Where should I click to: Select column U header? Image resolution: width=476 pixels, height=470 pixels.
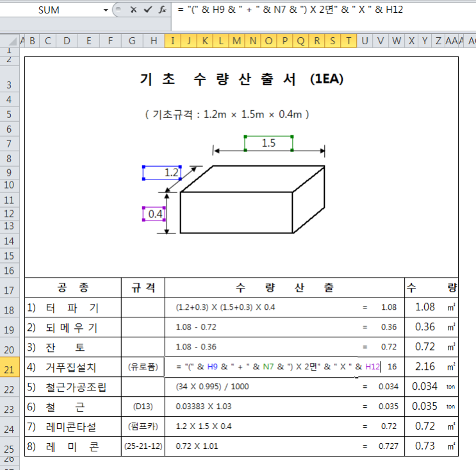[365, 40]
